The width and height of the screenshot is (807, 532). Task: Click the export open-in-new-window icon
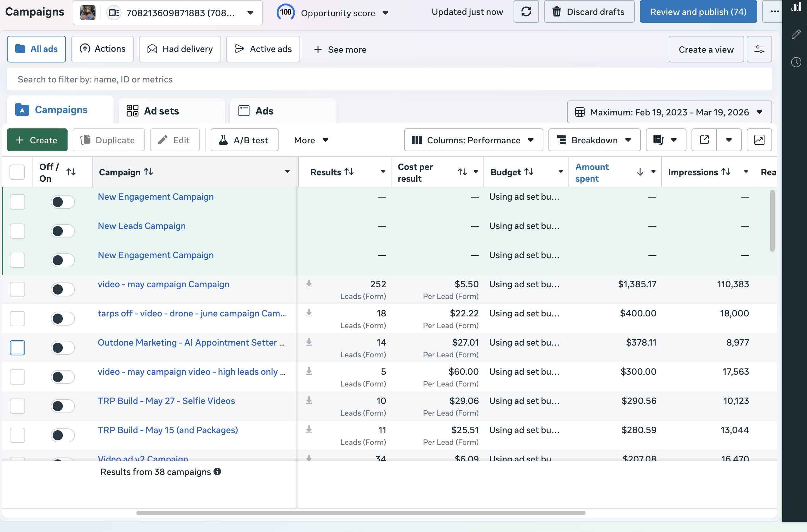pyautogui.click(x=705, y=140)
